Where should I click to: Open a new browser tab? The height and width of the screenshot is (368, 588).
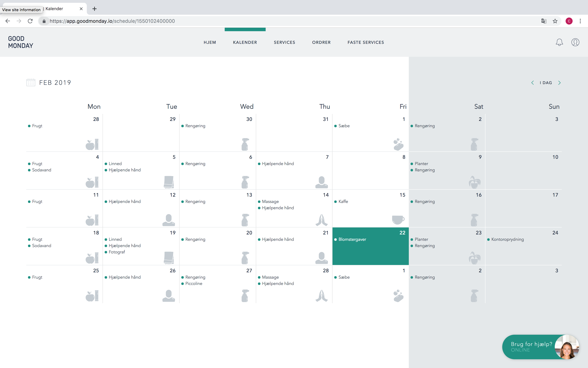pos(94,9)
